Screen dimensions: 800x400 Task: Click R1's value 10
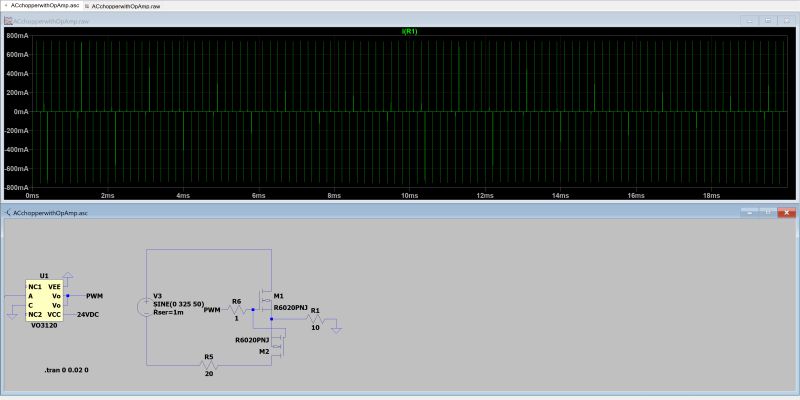point(315,328)
